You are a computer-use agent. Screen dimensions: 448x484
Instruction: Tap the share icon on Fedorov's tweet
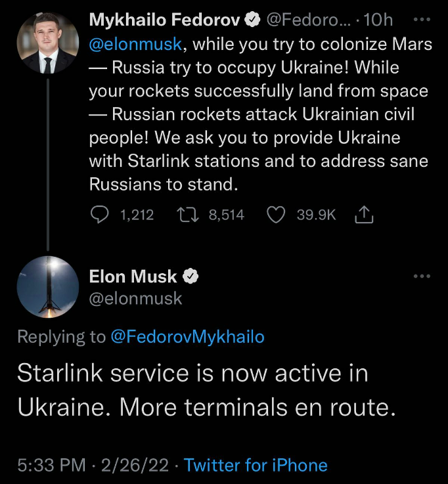pos(363,214)
